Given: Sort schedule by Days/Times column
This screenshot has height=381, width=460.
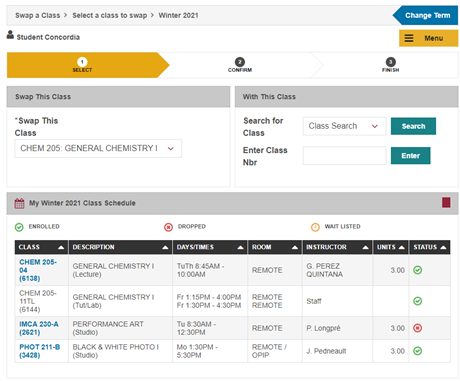Looking at the screenshot, I should coord(210,247).
